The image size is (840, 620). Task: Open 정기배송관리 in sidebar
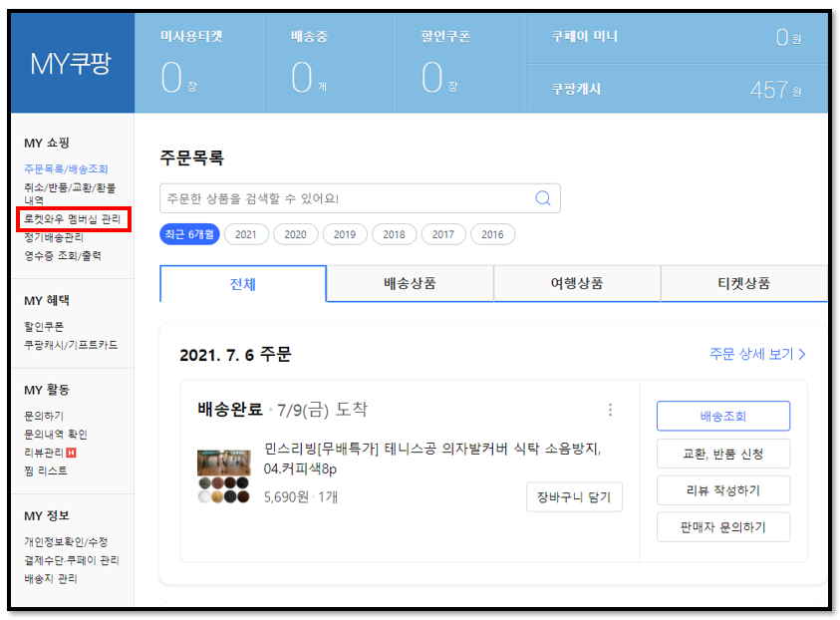[54, 237]
